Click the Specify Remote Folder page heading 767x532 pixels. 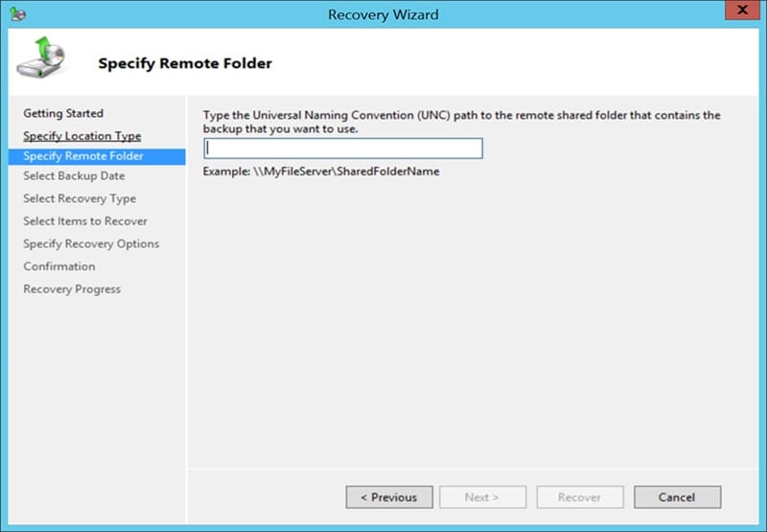pos(185,63)
